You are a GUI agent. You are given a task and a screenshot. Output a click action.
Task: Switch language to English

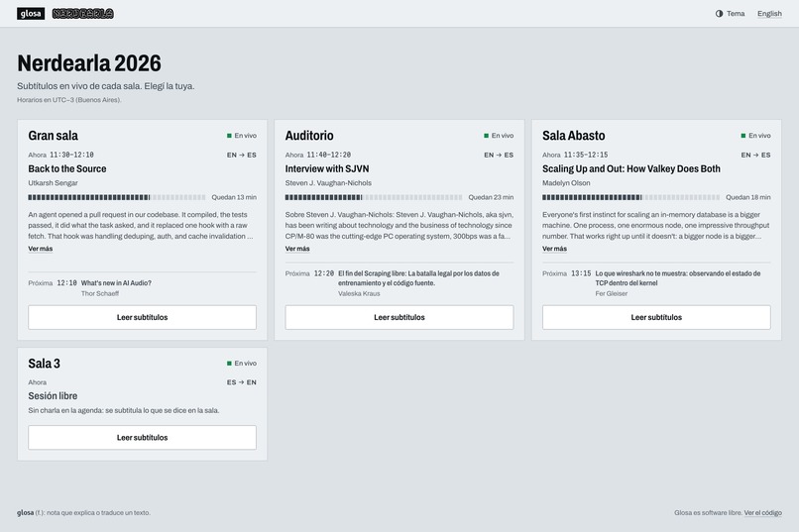pos(769,14)
